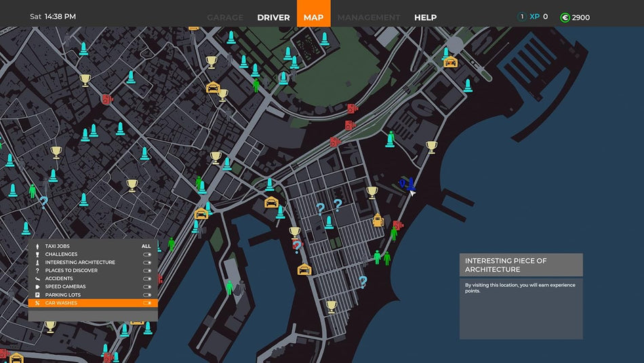
Task: Click the topmost of three red speed cameras
Action: [x=351, y=109]
